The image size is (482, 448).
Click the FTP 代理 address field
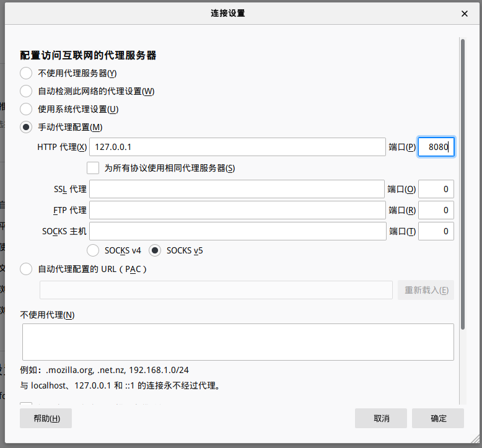click(237, 210)
